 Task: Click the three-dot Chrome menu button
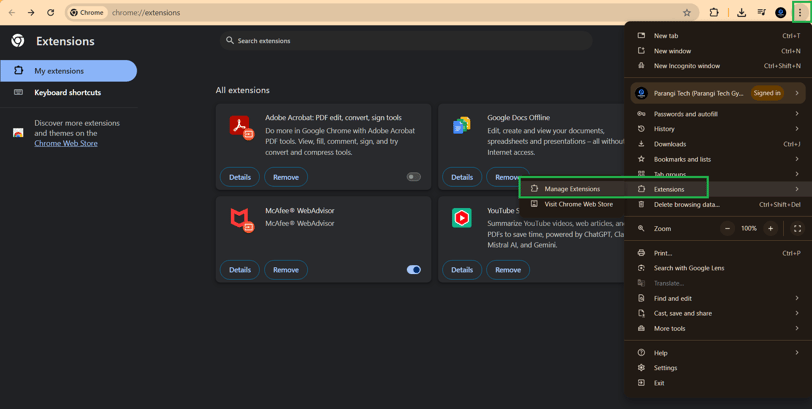[x=800, y=12]
